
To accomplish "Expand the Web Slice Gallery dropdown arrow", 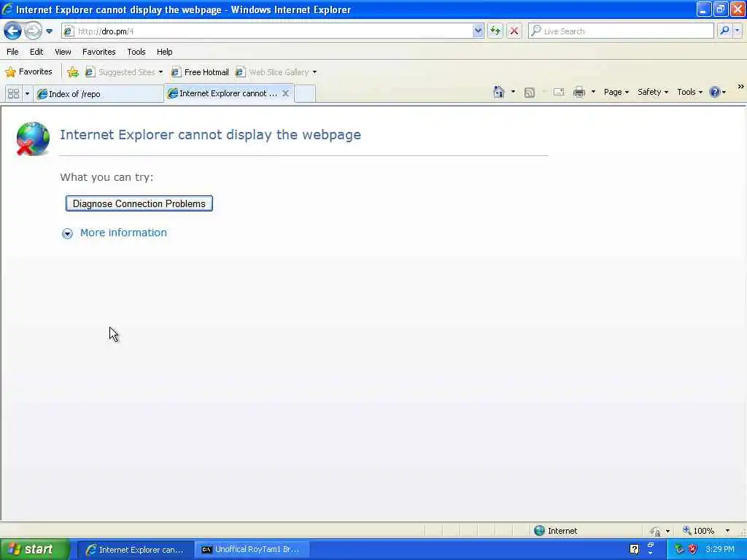I will click(x=315, y=72).
